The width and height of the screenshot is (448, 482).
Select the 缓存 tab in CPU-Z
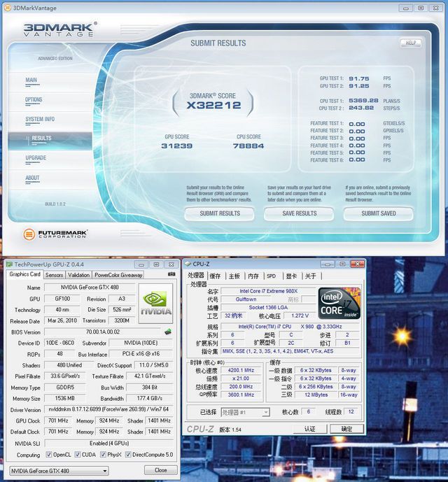pos(215,276)
